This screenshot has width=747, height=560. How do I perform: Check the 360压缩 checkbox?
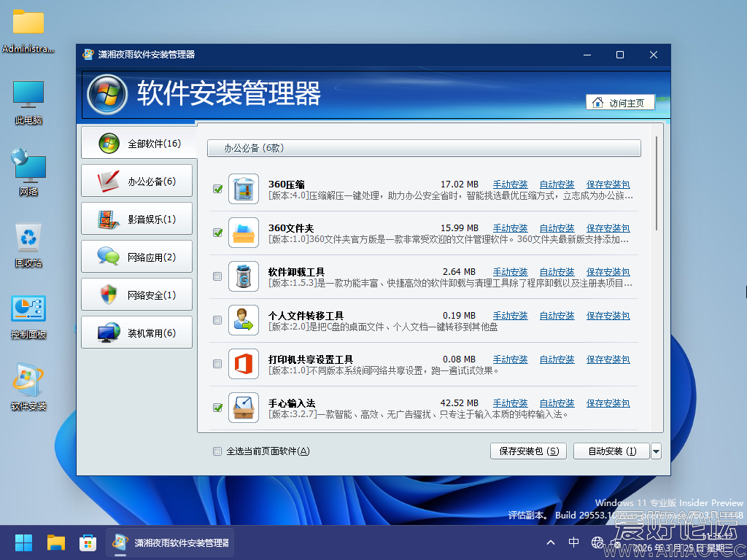pyautogui.click(x=217, y=189)
